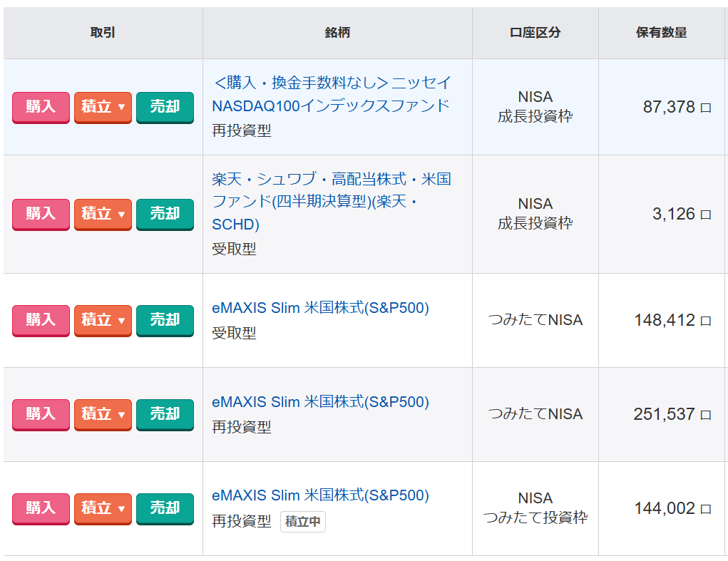The image size is (728, 561).
Task: Click 再投資型 under the NASDAQ100 fund name
Action: (x=242, y=131)
